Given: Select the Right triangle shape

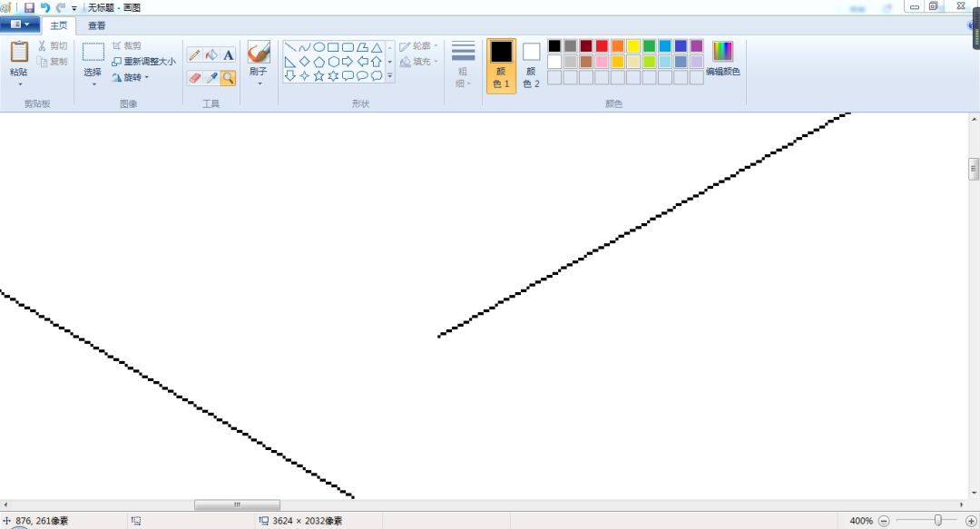Looking at the screenshot, I should pos(290,62).
